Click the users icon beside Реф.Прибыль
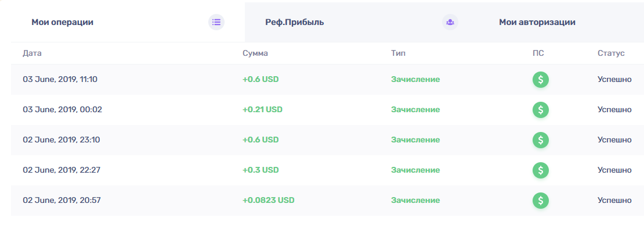The image size is (644, 225). pos(450,22)
